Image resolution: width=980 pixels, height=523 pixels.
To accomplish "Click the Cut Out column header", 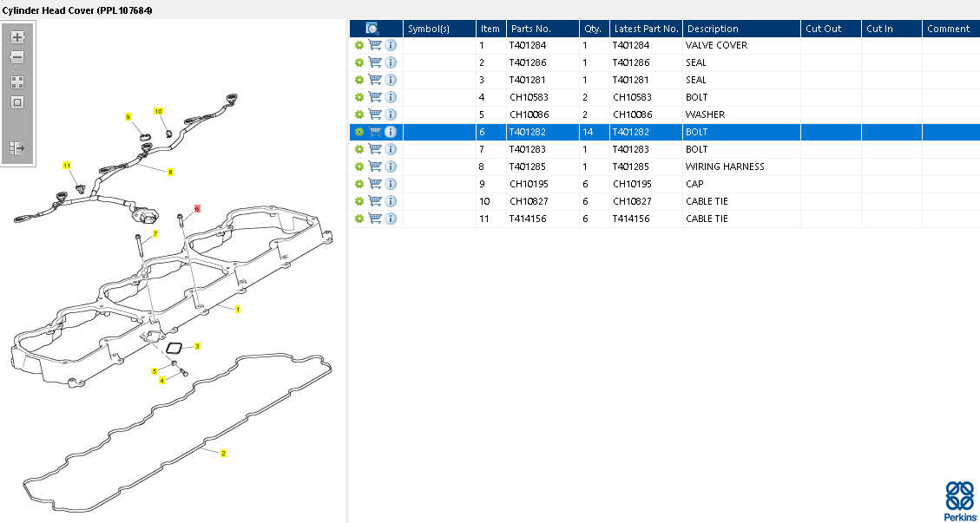I will [832, 29].
